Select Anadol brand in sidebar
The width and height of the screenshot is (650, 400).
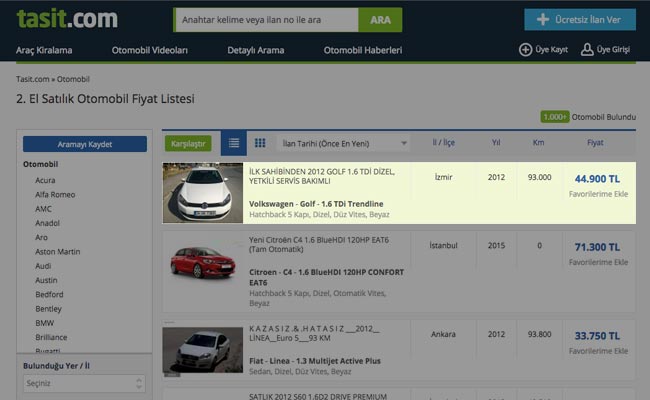coord(48,223)
